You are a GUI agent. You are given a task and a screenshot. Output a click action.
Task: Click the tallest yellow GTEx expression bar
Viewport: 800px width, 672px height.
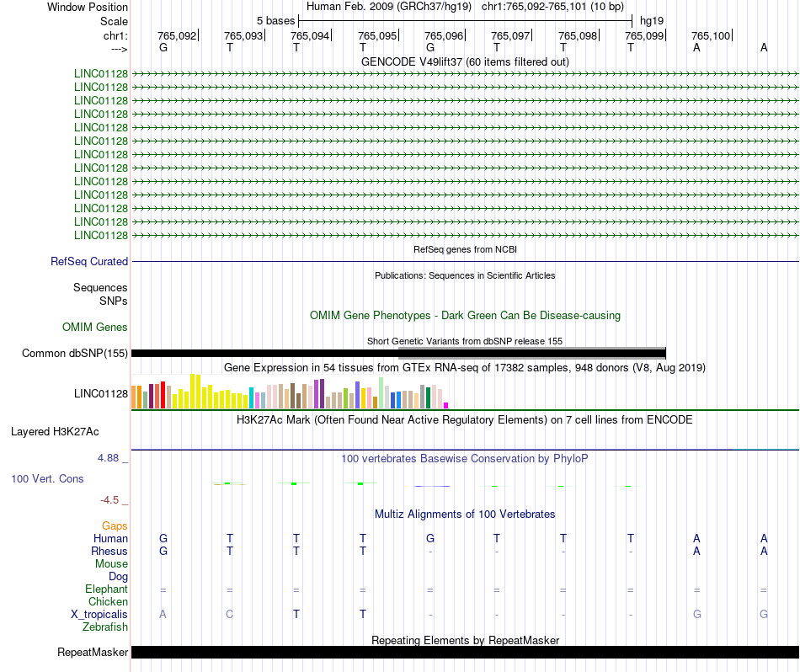pyautogui.click(x=192, y=392)
